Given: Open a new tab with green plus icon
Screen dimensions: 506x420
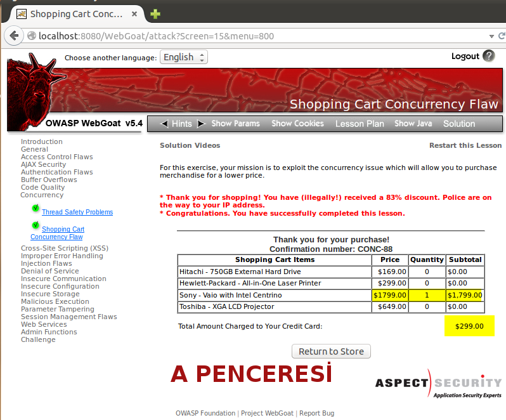Looking at the screenshot, I should (155, 14).
